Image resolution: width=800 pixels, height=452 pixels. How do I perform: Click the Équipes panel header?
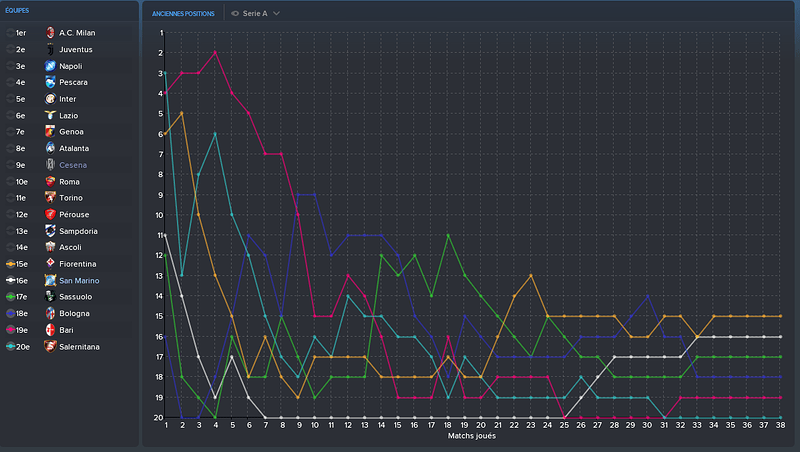(x=17, y=10)
